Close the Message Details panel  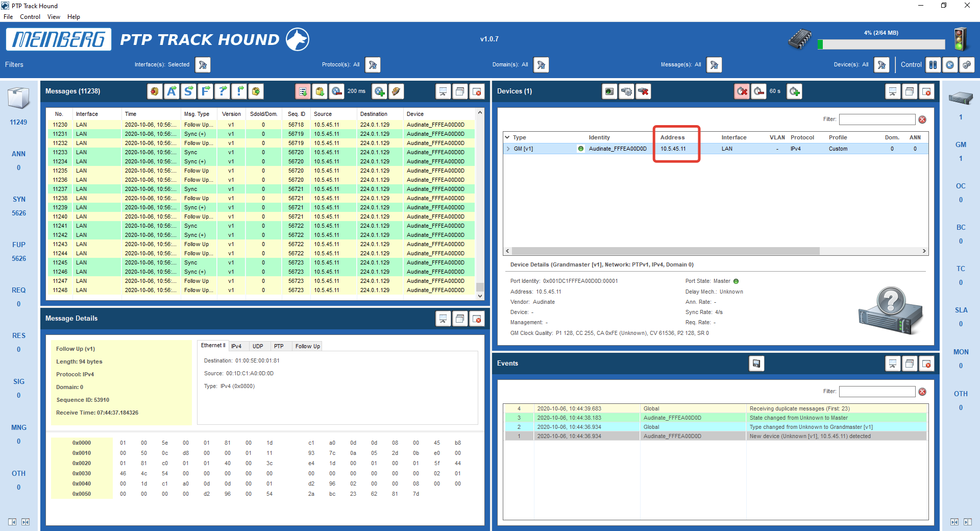click(x=477, y=319)
